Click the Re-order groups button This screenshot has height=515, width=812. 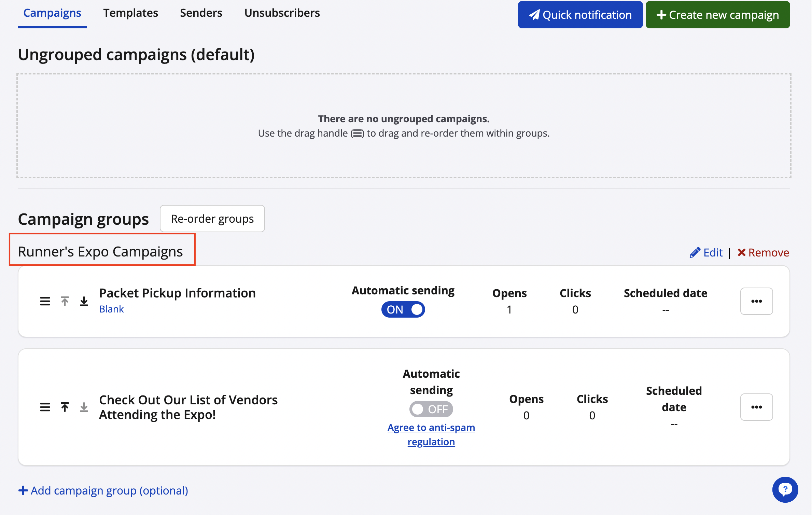pos(212,219)
